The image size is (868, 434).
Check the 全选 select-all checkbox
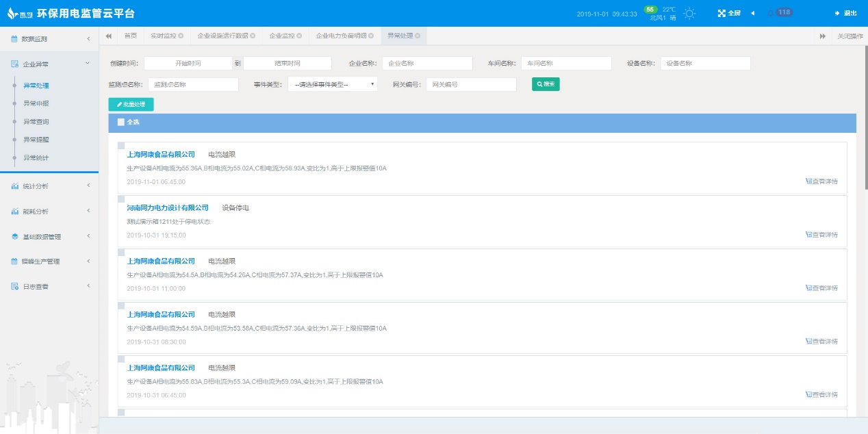[x=121, y=123]
